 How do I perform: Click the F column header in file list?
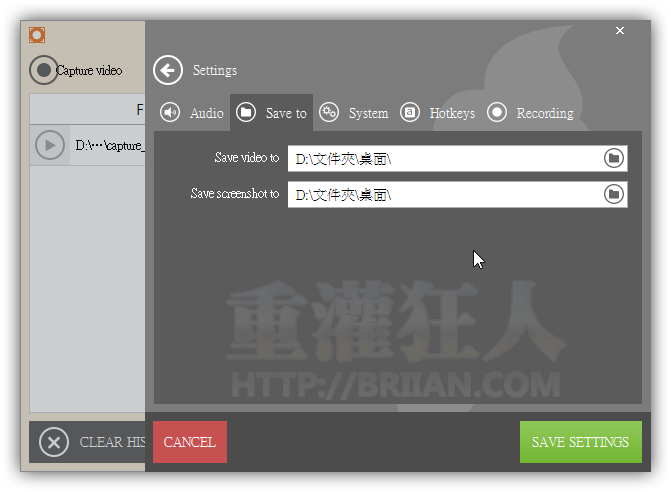coord(140,109)
